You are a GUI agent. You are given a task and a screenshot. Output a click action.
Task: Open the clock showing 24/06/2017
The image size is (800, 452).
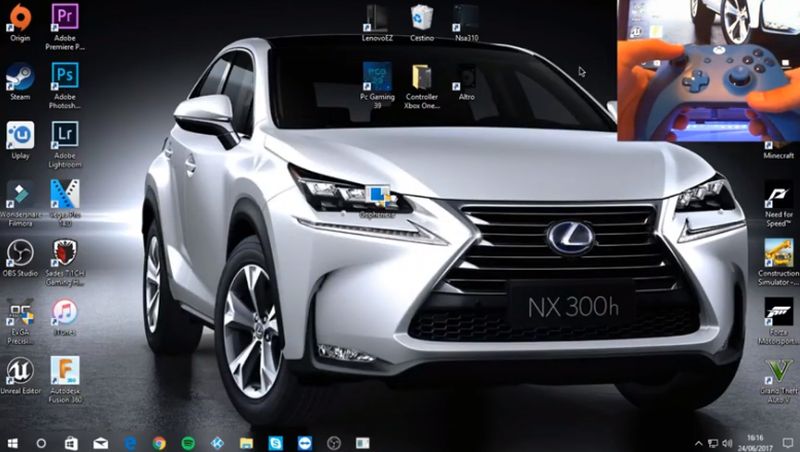coord(755,443)
